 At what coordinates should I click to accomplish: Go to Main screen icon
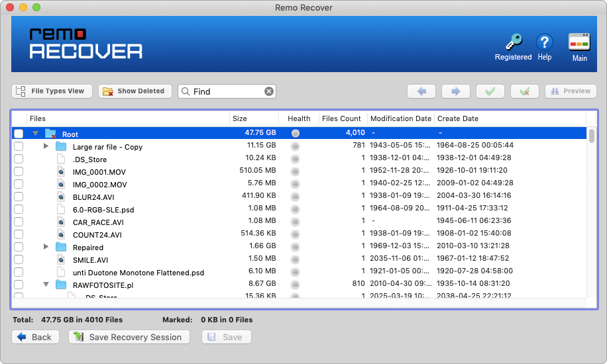pyautogui.click(x=579, y=42)
